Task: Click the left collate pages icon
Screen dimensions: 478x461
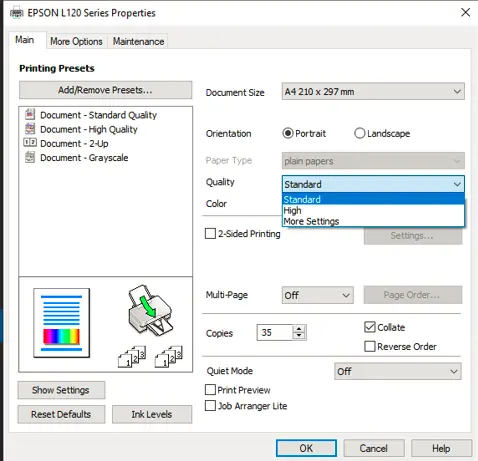Action: click(x=132, y=356)
